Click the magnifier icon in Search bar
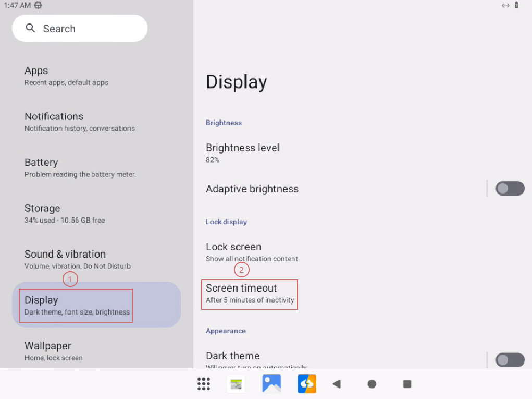 (31, 28)
